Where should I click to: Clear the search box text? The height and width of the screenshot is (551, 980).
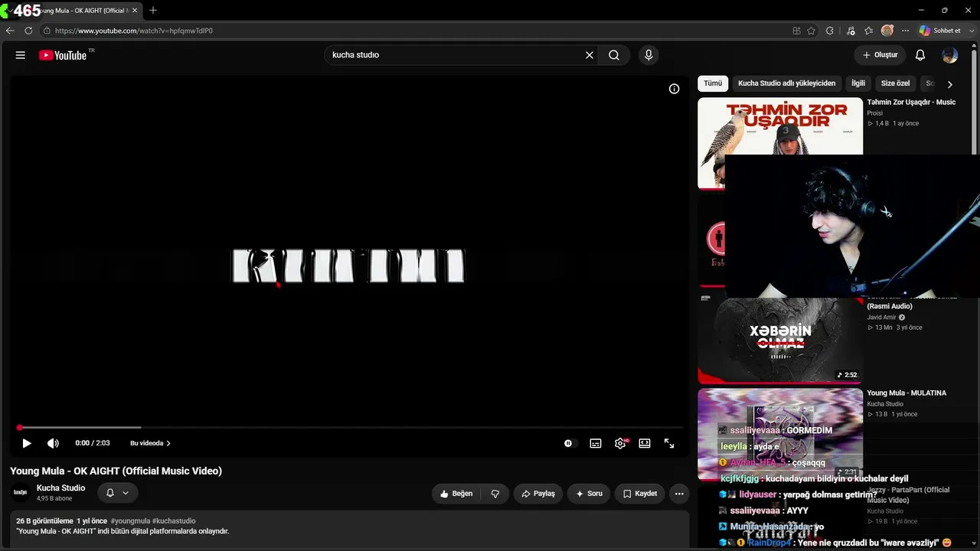pos(590,55)
